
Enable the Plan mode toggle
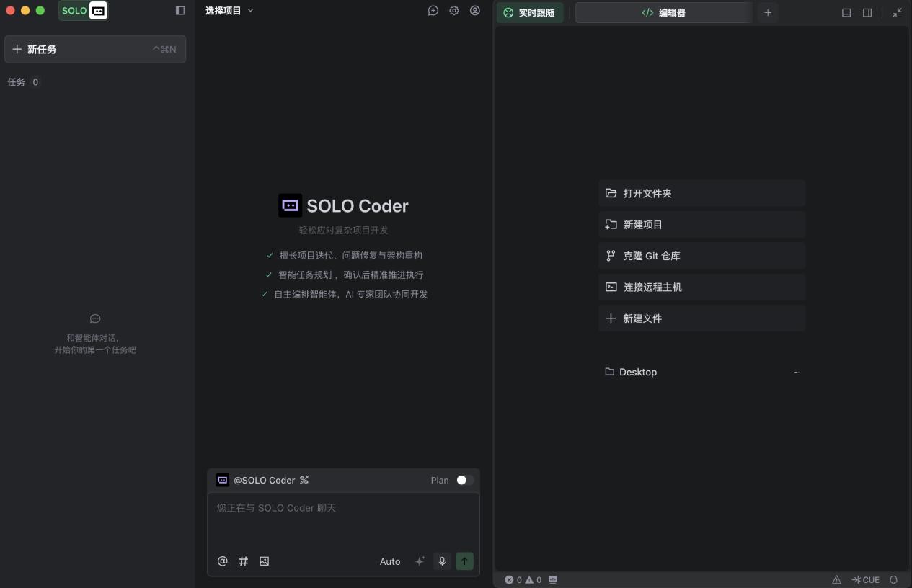[462, 480]
